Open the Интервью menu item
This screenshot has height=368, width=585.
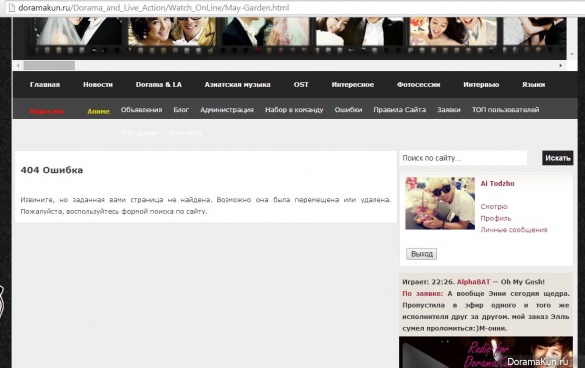(481, 85)
